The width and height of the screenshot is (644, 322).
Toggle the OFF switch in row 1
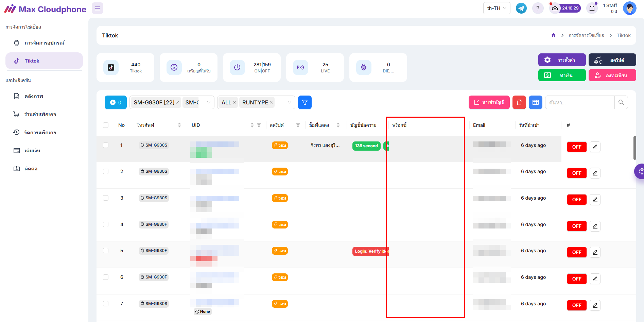(577, 147)
